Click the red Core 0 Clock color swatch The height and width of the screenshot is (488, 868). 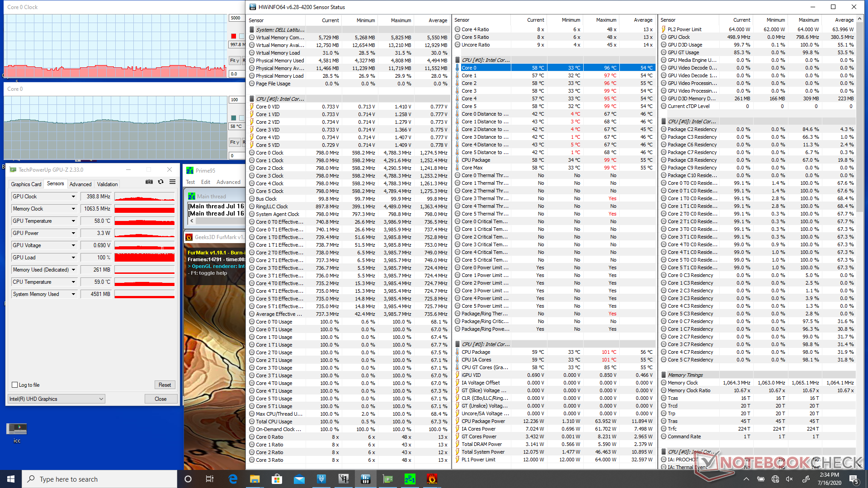point(233,36)
